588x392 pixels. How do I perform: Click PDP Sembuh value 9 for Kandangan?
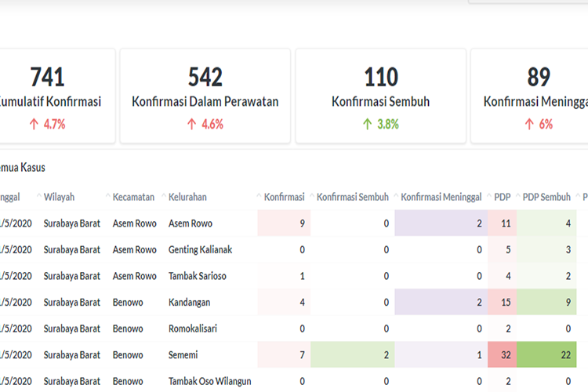pyautogui.click(x=568, y=302)
